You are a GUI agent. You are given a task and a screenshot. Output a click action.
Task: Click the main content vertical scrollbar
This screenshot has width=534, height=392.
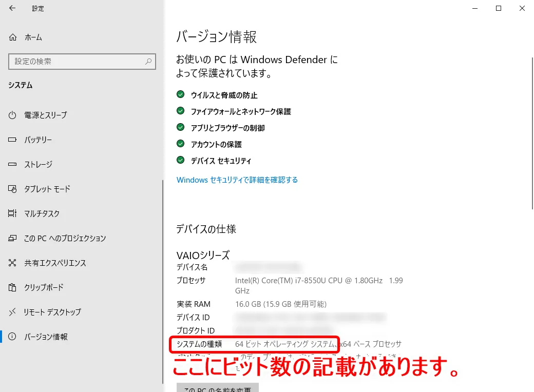(532, 133)
